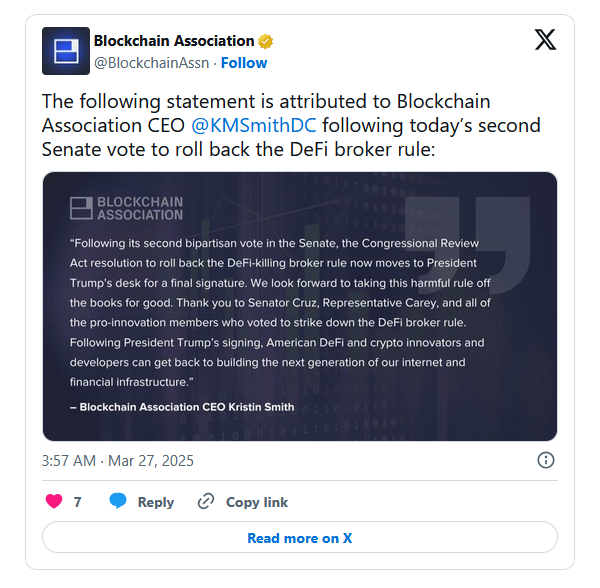Follow the @BlockchainAssn account
Viewport: 600px width, 588px height.
(x=244, y=63)
